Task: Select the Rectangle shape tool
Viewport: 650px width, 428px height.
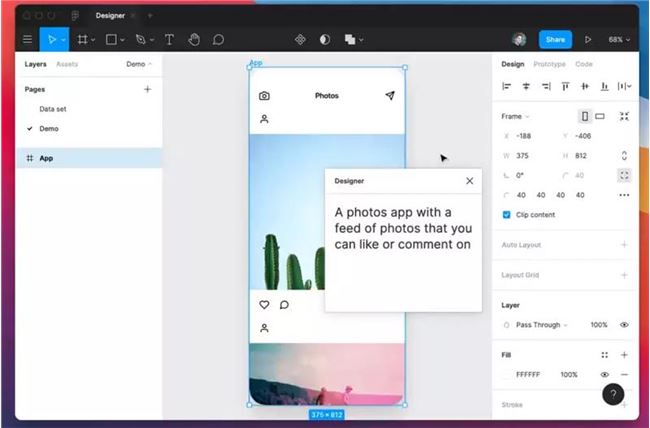Action: 111,39
